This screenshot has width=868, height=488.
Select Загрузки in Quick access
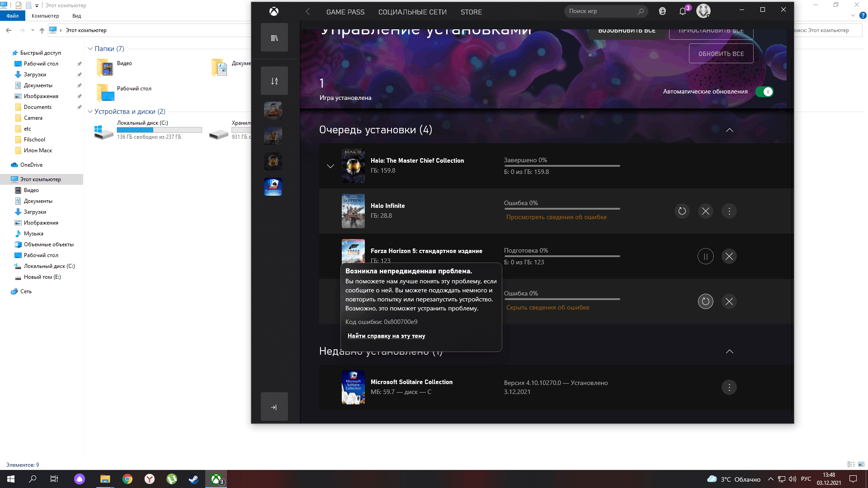coord(35,75)
